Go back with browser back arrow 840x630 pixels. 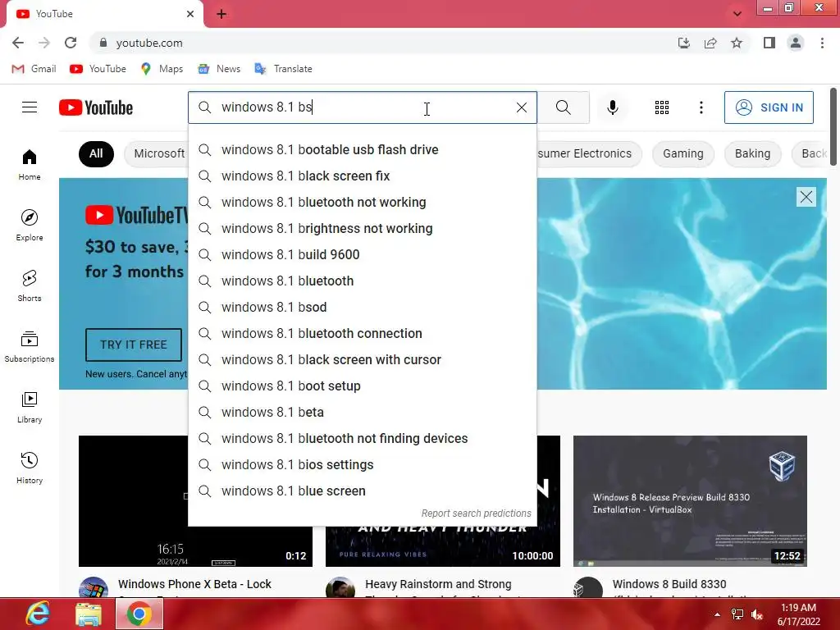tap(18, 43)
